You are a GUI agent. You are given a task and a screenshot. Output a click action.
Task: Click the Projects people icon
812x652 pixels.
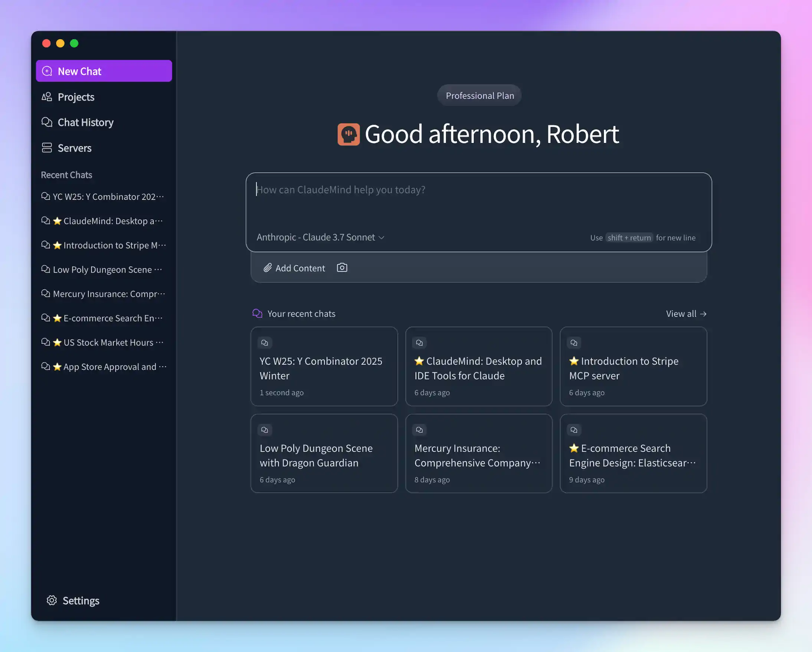[x=47, y=97]
